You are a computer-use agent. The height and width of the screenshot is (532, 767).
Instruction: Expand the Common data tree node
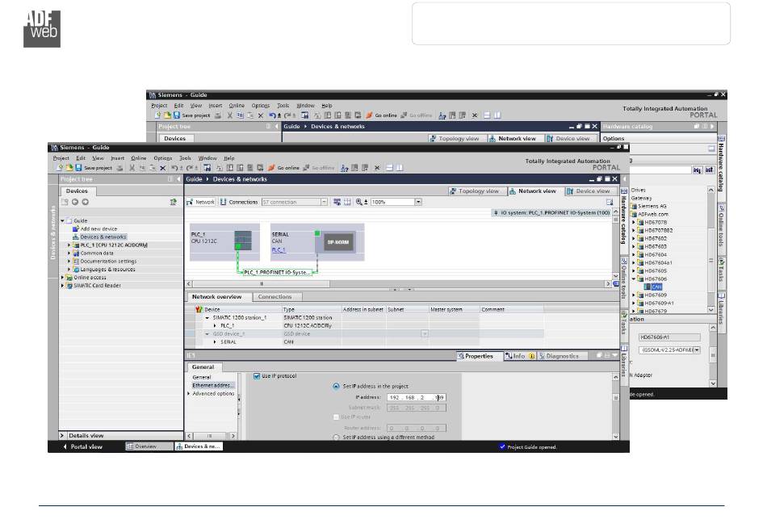pyautogui.click(x=69, y=253)
